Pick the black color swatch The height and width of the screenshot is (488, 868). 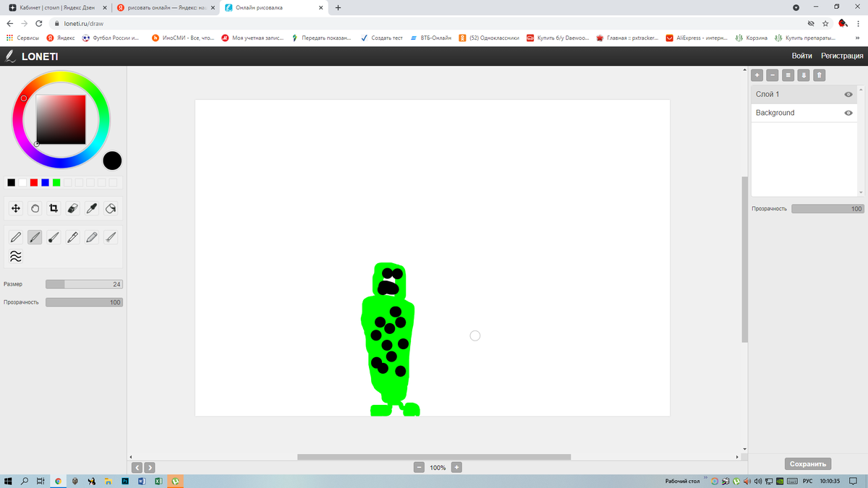(11, 182)
